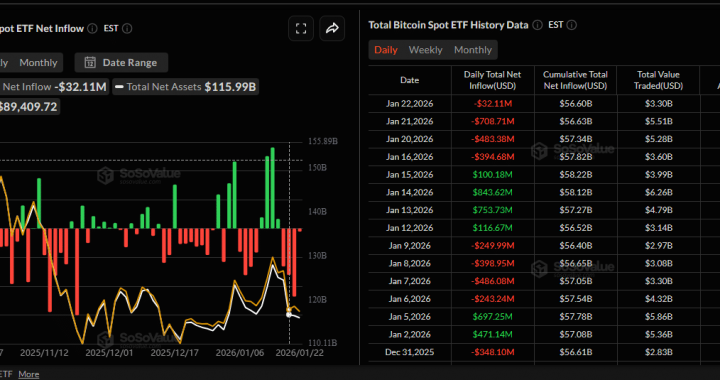The width and height of the screenshot is (720, 380).
Task: Click the fullscreen chart icon
Action: pos(301,28)
